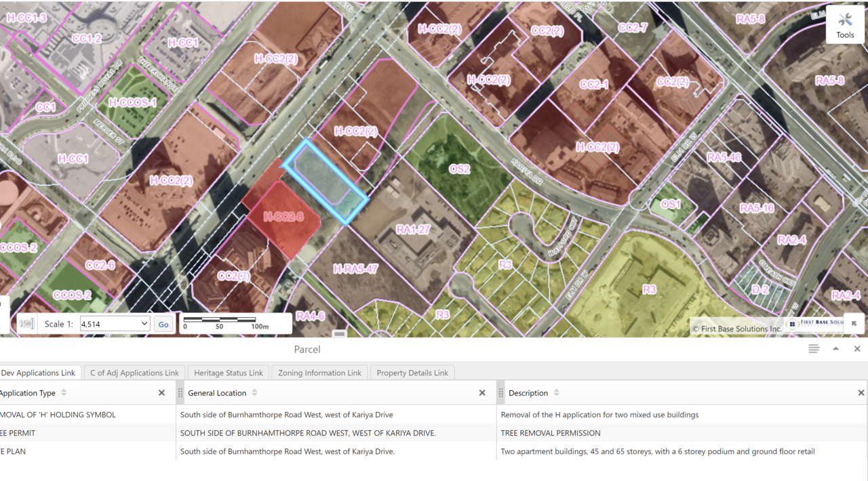Switch to Zoning Information Link tab

pos(319,373)
